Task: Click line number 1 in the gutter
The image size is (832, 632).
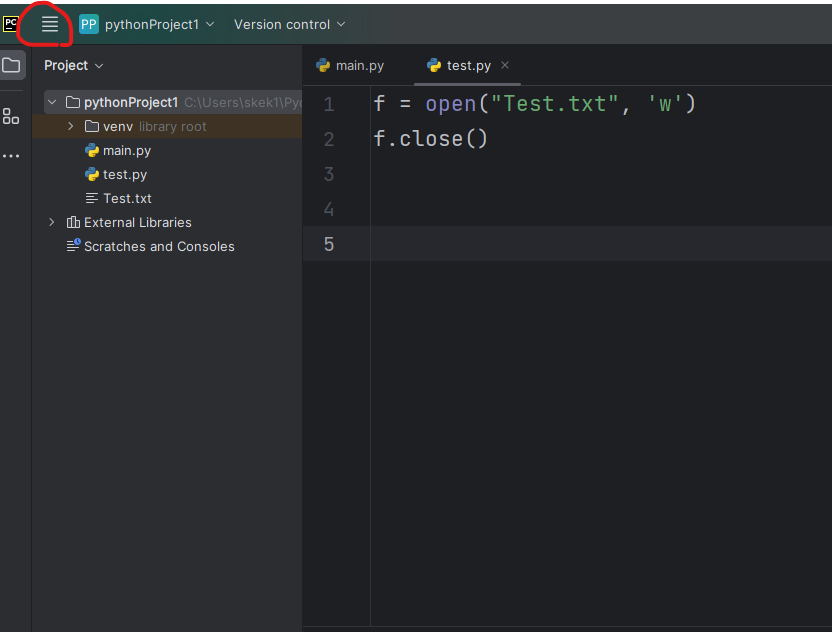Action: coord(329,104)
